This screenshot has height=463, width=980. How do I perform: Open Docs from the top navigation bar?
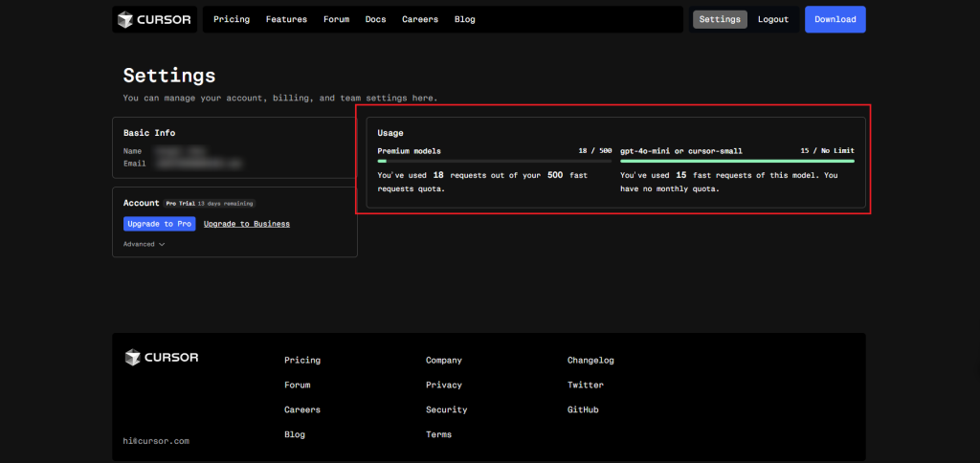tap(375, 19)
